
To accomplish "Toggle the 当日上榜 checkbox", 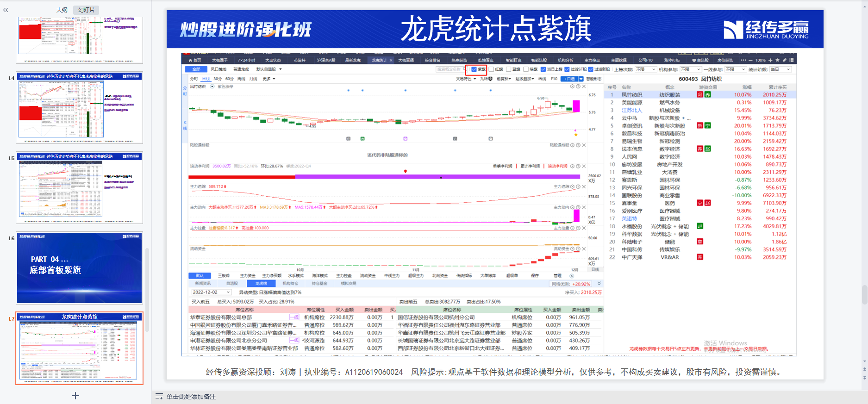I will click(x=543, y=69).
